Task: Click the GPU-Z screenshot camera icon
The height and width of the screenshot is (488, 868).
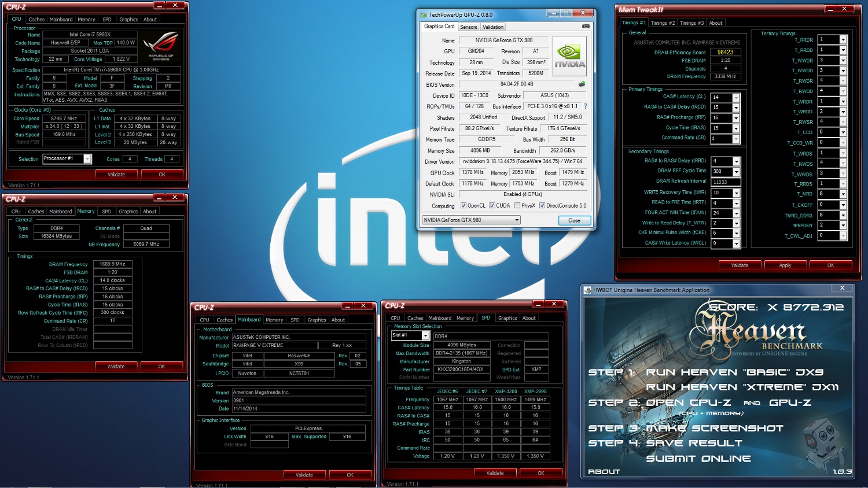Action: (x=586, y=26)
